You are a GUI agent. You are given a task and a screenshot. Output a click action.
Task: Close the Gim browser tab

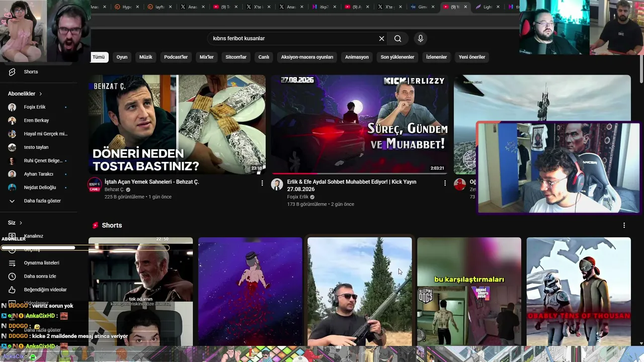click(x=433, y=7)
